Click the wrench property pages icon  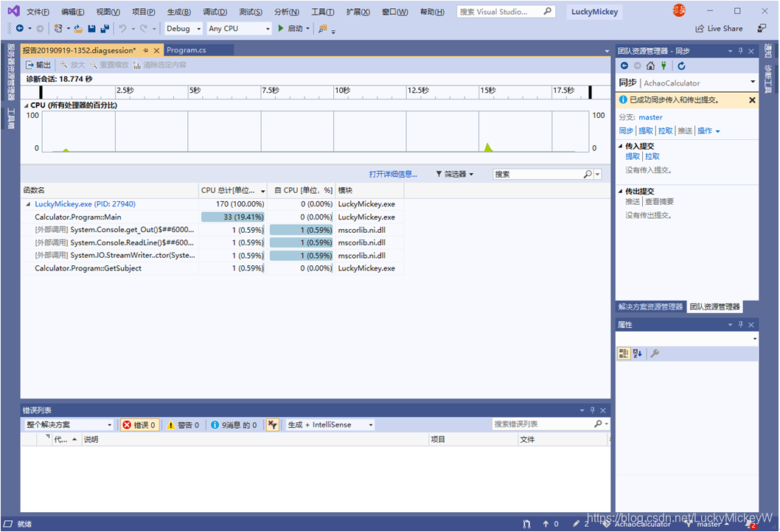tap(655, 354)
